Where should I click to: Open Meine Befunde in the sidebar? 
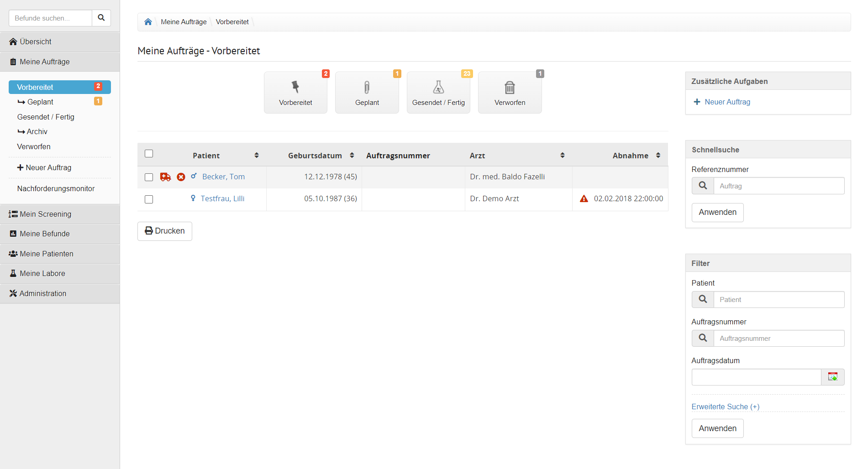point(45,234)
